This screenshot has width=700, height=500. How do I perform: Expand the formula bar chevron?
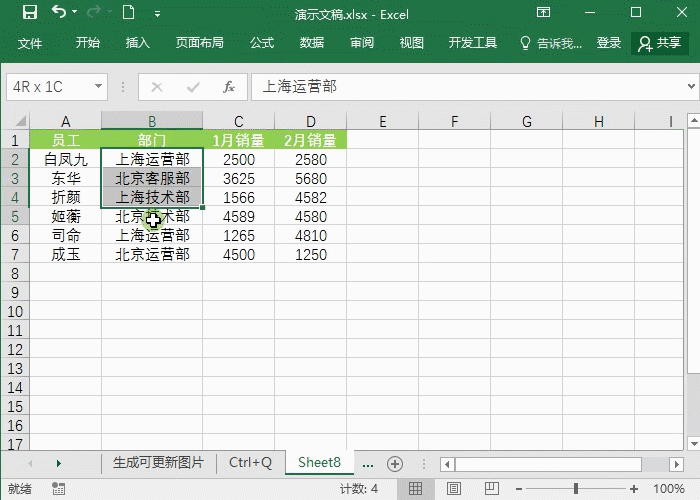point(692,87)
